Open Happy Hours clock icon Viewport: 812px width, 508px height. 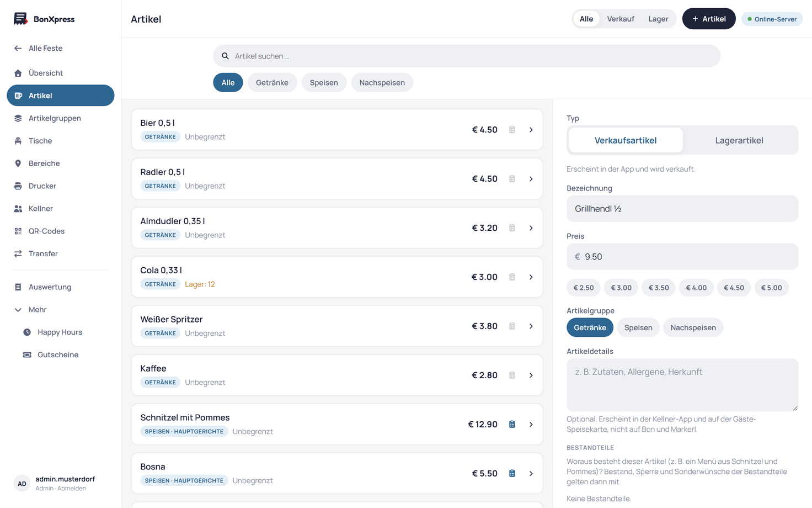pyautogui.click(x=27, y=332)
